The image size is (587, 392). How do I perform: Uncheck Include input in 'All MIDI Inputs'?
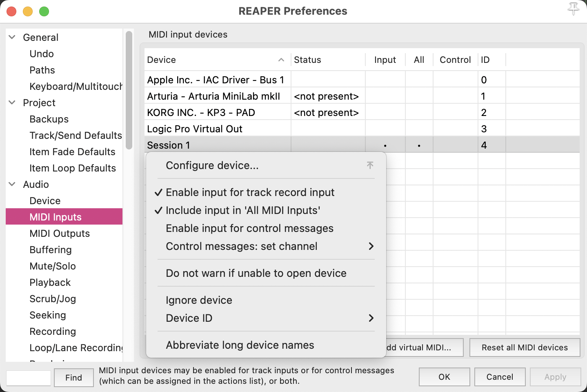click(x=266, y=210)
